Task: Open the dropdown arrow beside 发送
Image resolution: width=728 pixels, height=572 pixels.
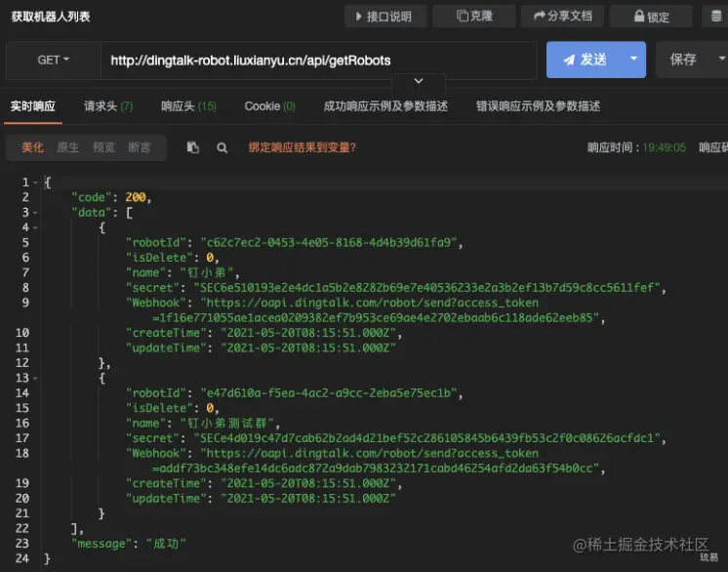Action: (633, 59)
